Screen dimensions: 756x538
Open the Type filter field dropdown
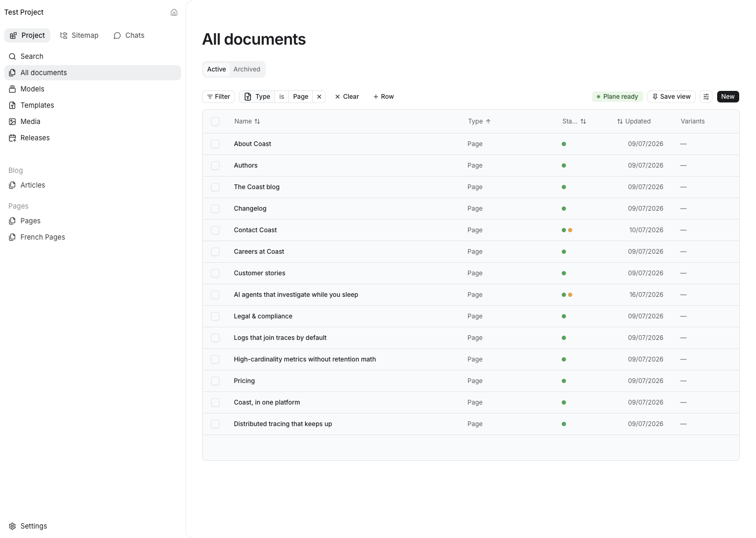pos(257,97)
